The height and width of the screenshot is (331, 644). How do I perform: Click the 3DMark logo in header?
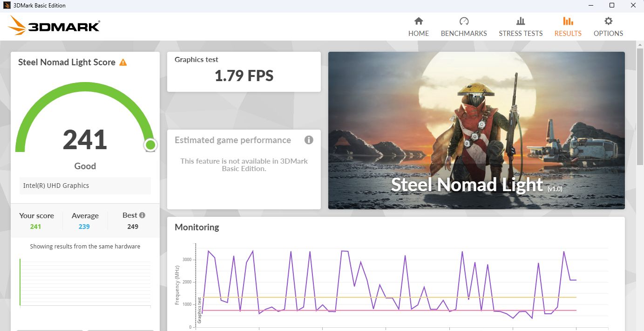(x=54, y=26)
